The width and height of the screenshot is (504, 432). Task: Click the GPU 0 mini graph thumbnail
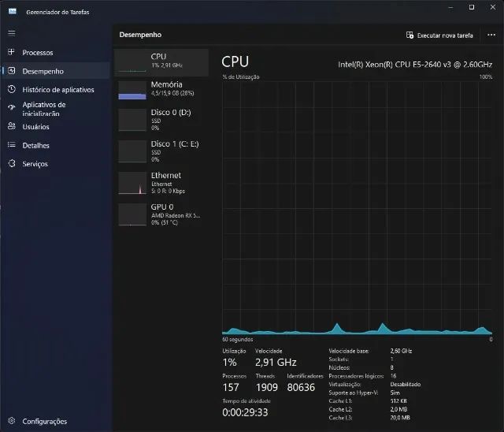click(132, 214)
